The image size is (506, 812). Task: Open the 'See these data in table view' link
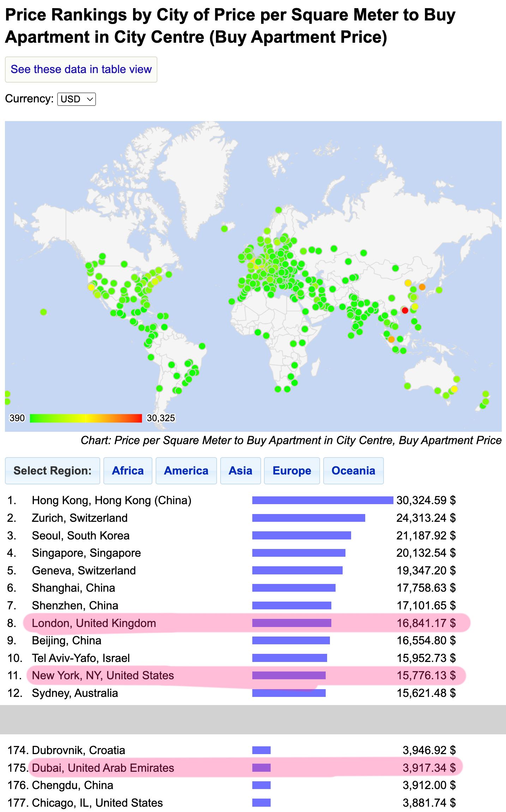(x=81, y=69)
